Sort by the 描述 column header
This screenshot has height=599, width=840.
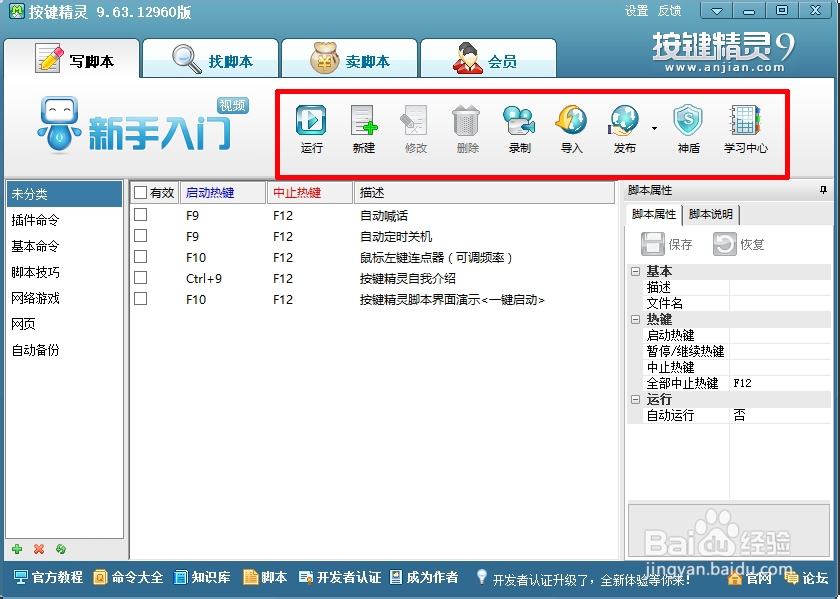(484, 192)
